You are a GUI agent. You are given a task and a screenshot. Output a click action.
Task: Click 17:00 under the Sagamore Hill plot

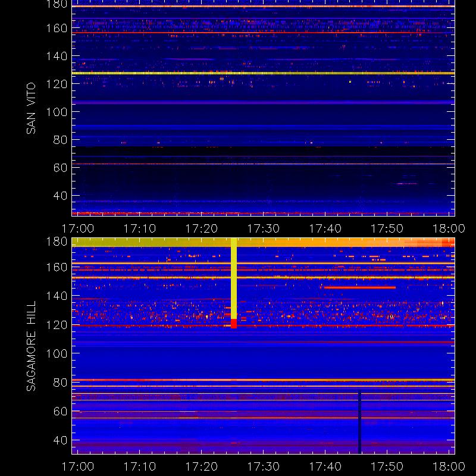78,466
